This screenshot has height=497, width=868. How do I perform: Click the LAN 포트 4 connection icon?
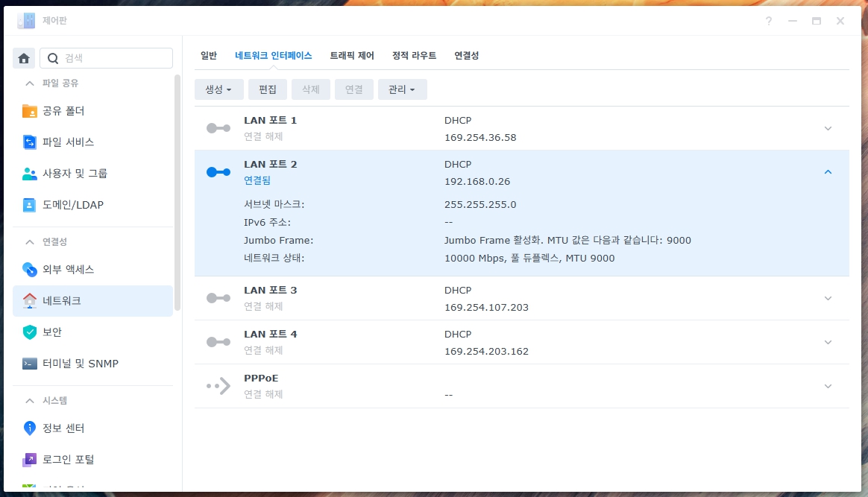(218, 342)
